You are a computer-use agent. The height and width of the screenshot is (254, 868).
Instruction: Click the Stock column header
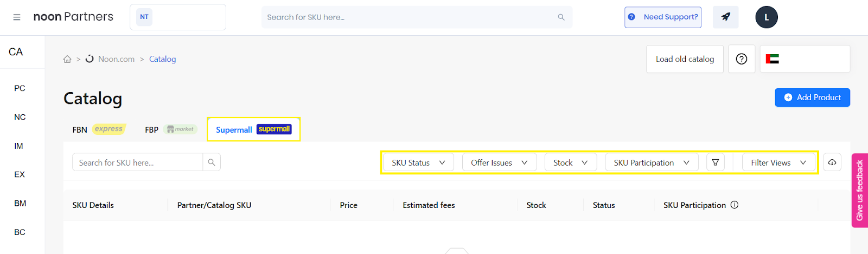pos(536,205)
